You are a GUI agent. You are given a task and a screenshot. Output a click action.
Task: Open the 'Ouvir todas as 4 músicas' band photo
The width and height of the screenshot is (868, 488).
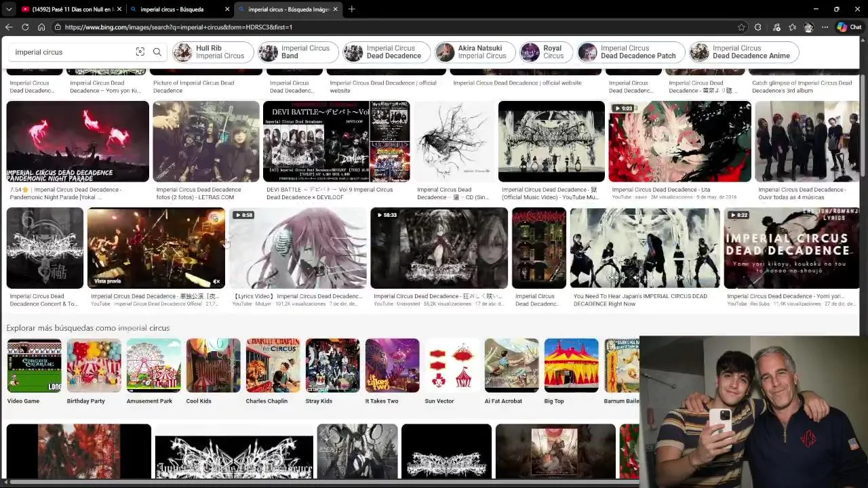coord(807,142)
